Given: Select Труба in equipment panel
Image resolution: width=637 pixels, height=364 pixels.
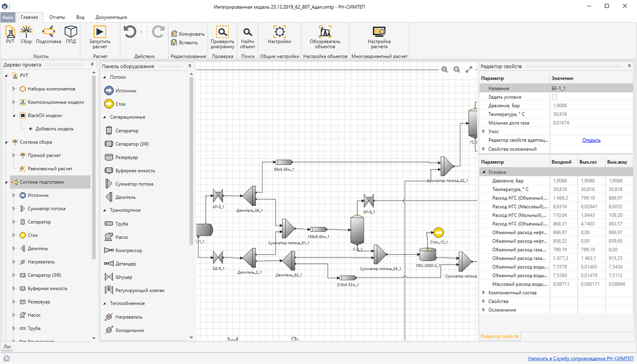Looking at the screenshot, I should click(x=116, y=224).
